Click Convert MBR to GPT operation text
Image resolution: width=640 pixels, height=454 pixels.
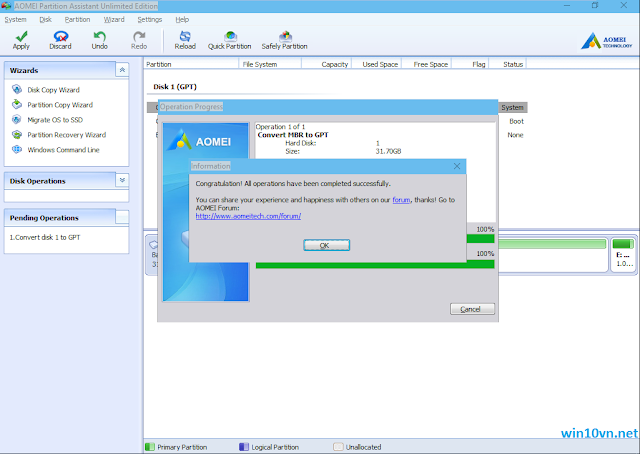point(293,135)
